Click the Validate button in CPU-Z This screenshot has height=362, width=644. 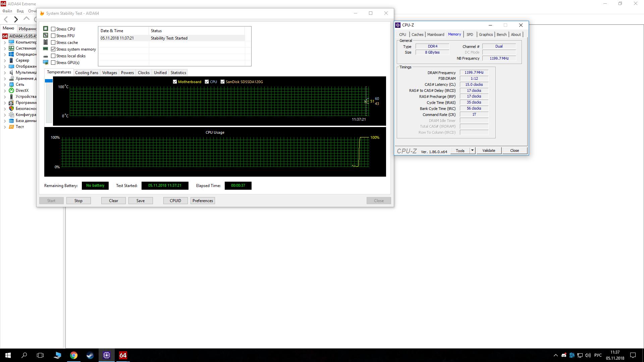click(488, 150)
